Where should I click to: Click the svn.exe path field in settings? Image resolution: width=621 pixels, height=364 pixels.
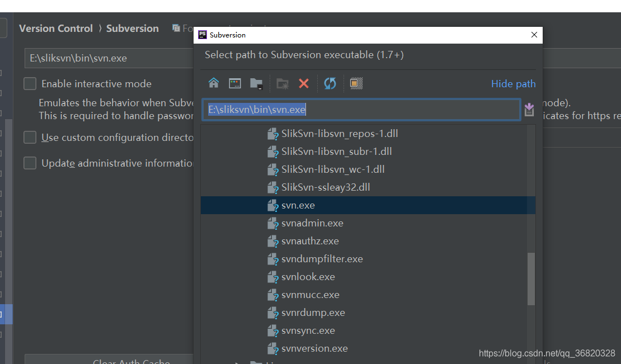click(x=109, y=58)
